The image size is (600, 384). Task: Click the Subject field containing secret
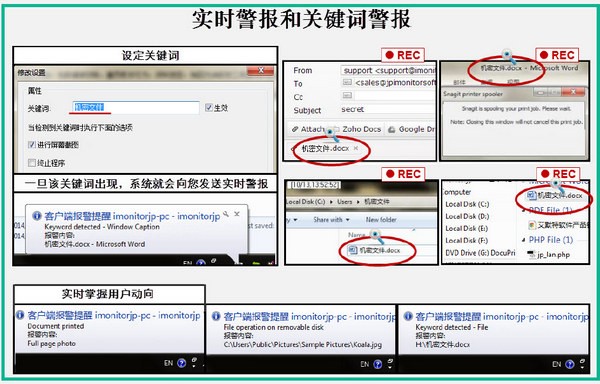(388, 109)
